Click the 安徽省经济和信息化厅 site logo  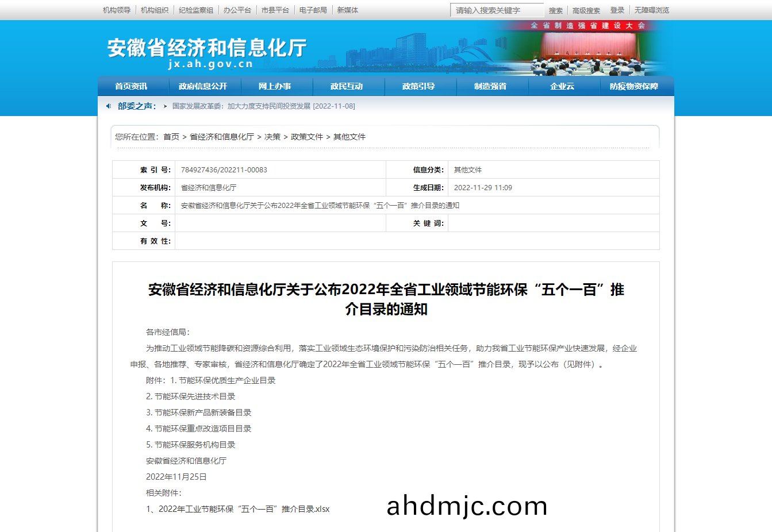click(x=207, y=53)
